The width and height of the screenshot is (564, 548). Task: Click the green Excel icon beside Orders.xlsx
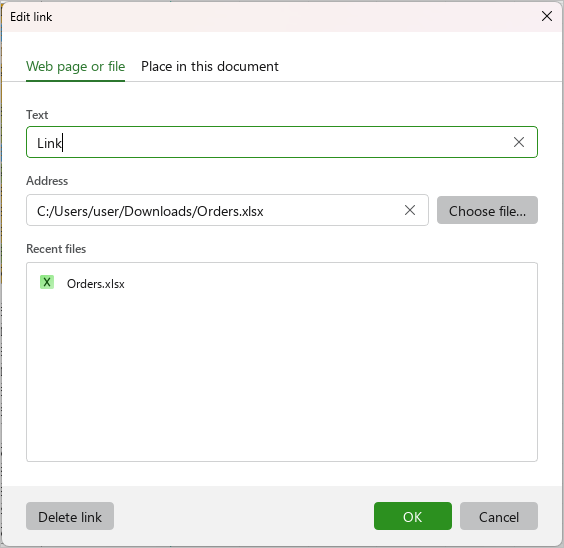[x=47, y=283]
